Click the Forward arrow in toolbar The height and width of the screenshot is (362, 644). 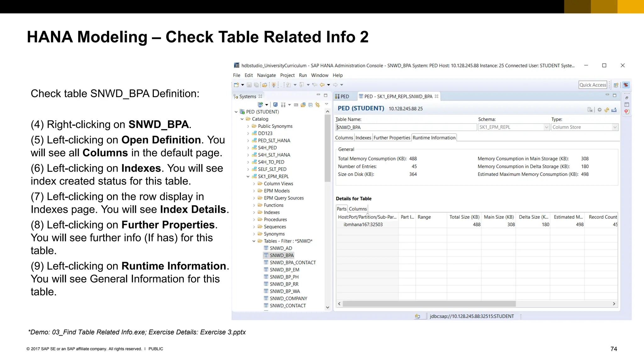pos(335,85)
